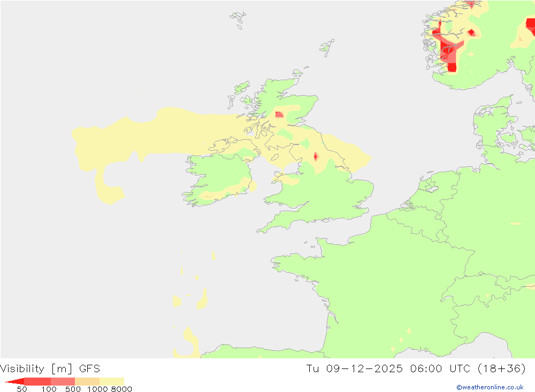Viewport: 535px width, 392px height.
Task: Click the 500–1000 m orange legend swatch
Action: tap(87, 381)
